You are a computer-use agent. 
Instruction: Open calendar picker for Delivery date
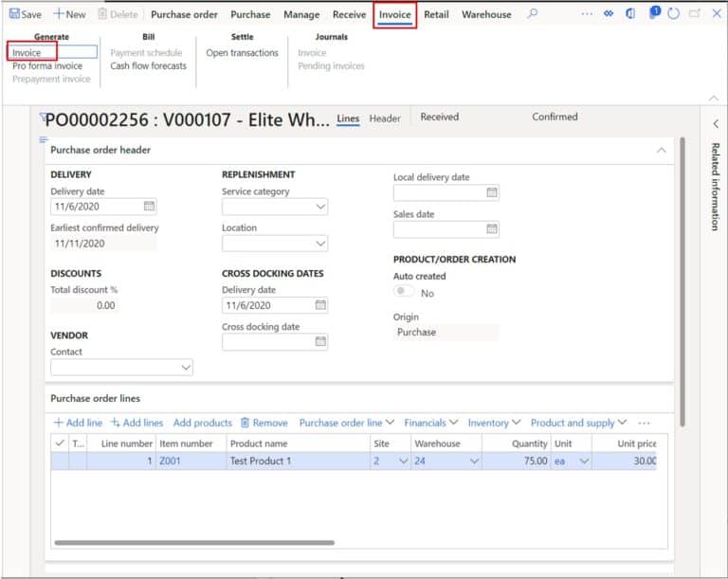pos(149,207)
